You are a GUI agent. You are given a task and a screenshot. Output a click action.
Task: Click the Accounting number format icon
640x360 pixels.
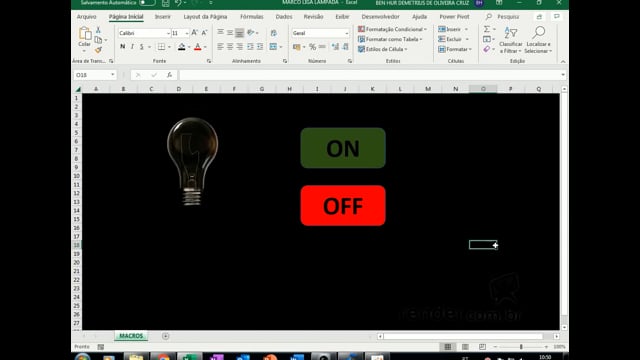click(297, 47)
